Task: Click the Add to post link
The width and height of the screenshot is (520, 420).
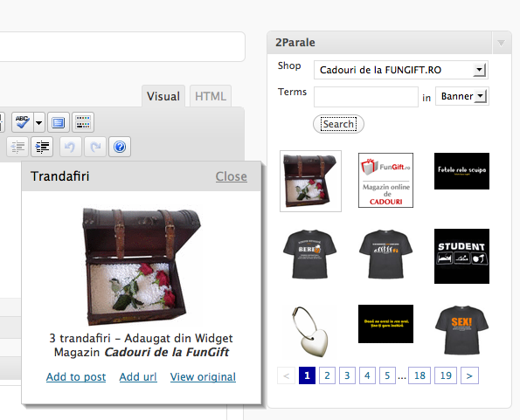Action: point(76,377)
